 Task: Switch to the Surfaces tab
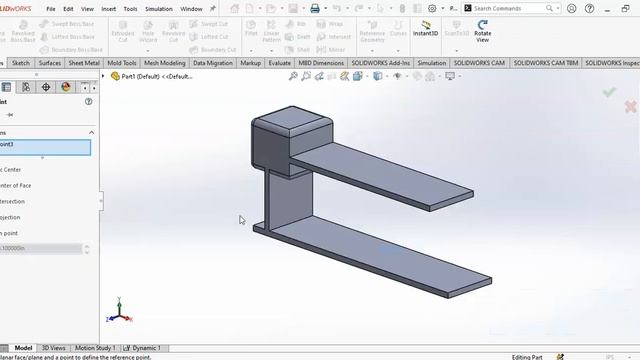[50, 63]
